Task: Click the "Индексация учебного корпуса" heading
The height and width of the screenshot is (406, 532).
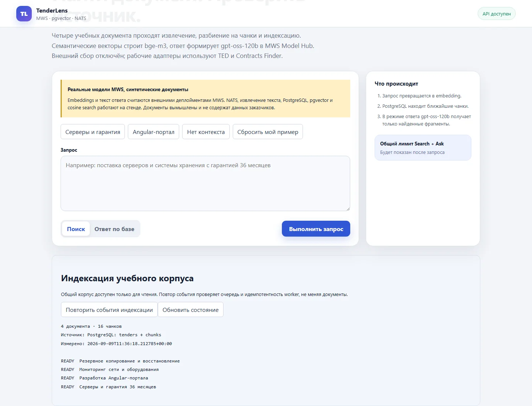Action: [127, 278]
